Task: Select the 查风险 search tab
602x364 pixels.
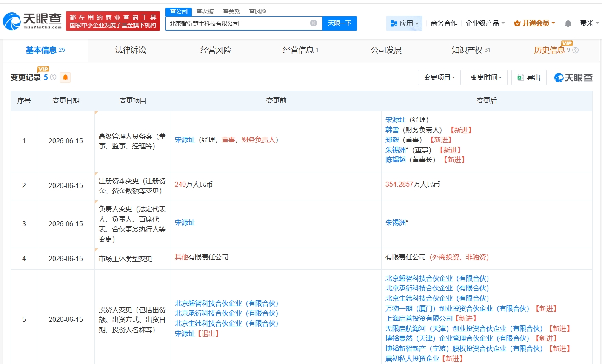Action: (x=258, y=11)
